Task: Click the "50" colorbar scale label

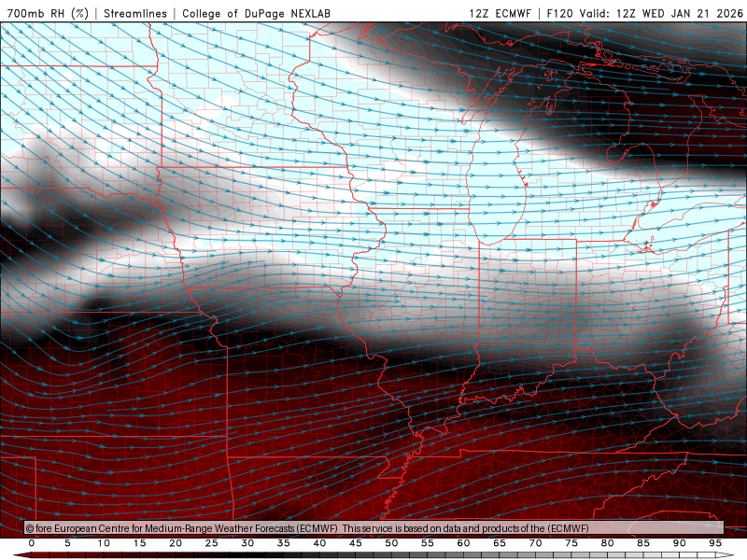Action: [391, 543]
